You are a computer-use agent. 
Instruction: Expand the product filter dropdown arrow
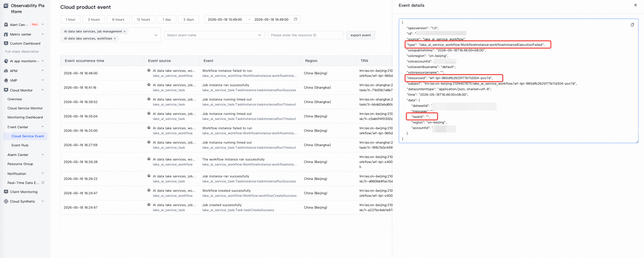coord(156,35)
